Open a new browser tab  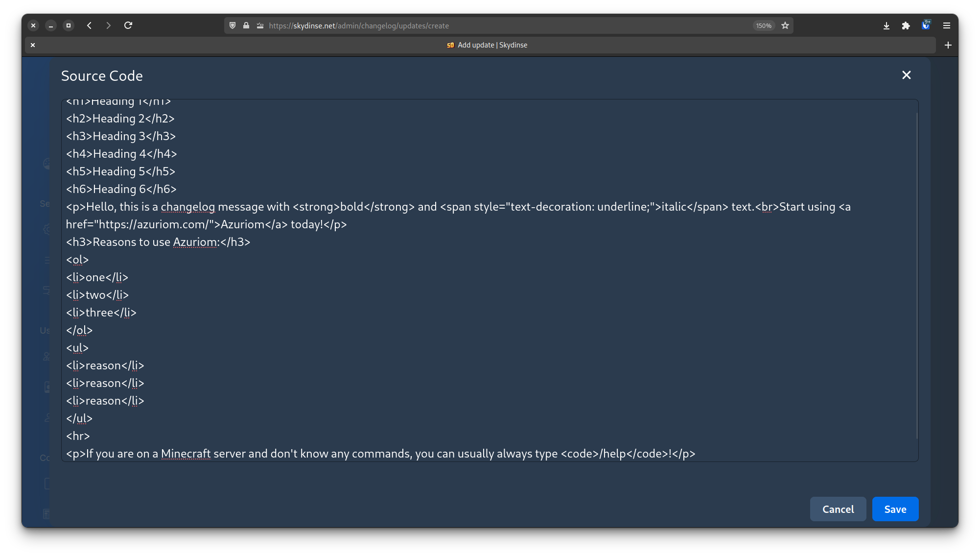948,45
